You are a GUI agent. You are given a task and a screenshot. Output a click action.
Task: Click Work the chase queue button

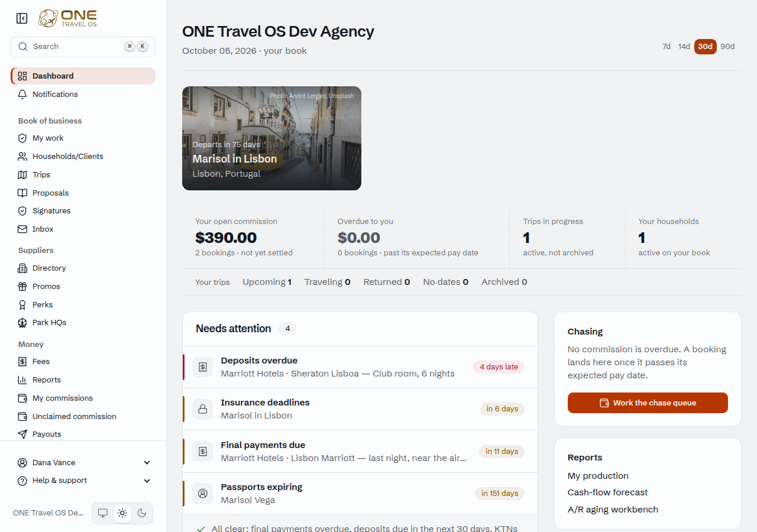648,403
